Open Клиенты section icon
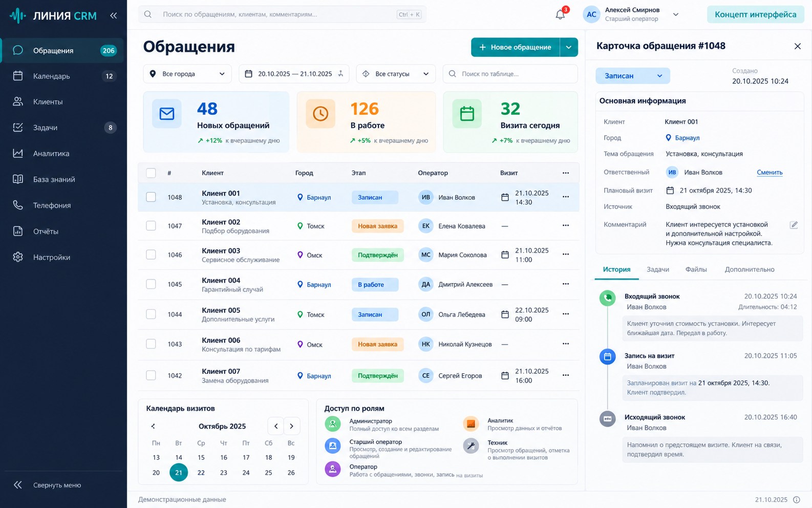 coord(18,101)
